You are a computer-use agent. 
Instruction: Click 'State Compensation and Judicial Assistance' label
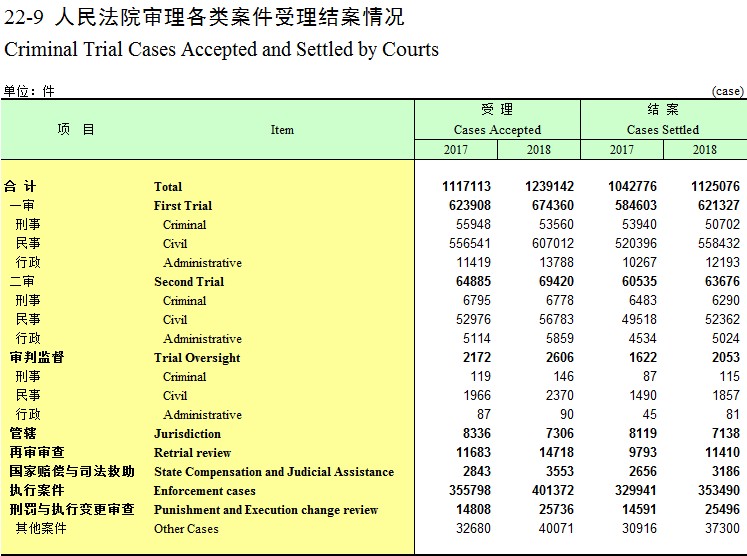274,472
